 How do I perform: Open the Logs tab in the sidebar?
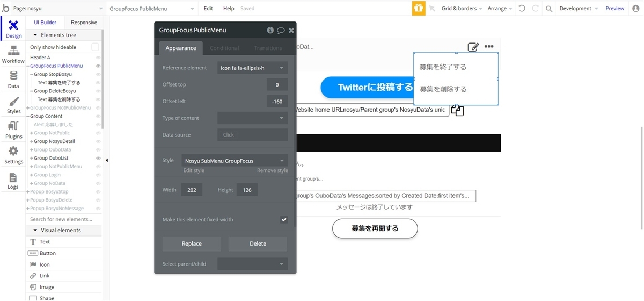[x=13, y=181]
